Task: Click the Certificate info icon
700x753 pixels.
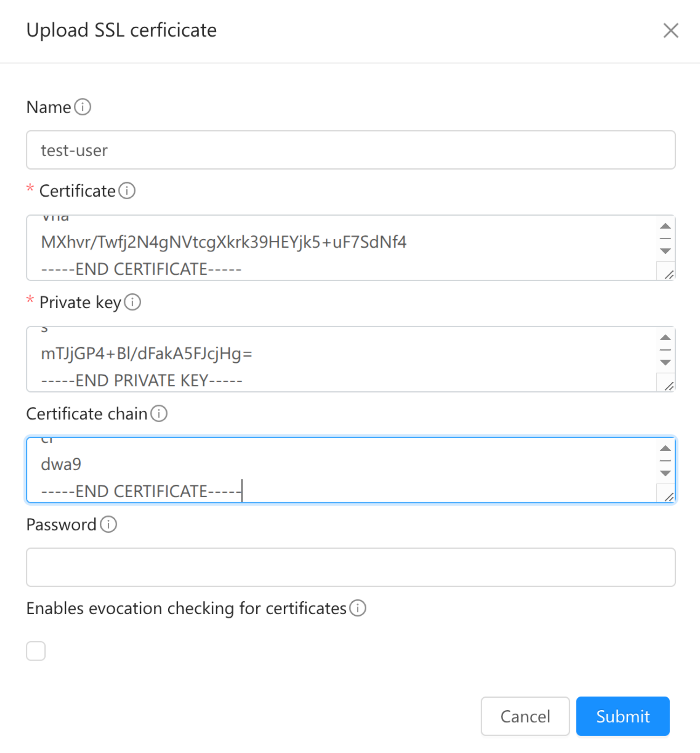Action: point(127,191)
